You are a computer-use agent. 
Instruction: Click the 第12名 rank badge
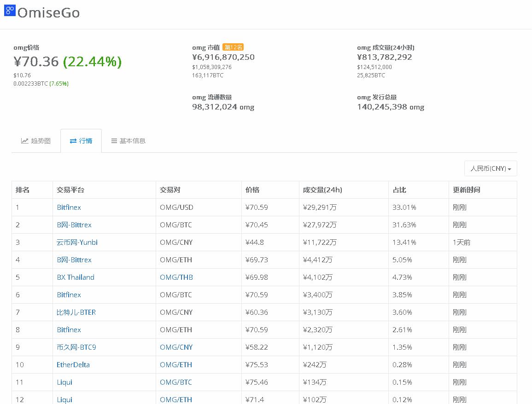(233, 47)
